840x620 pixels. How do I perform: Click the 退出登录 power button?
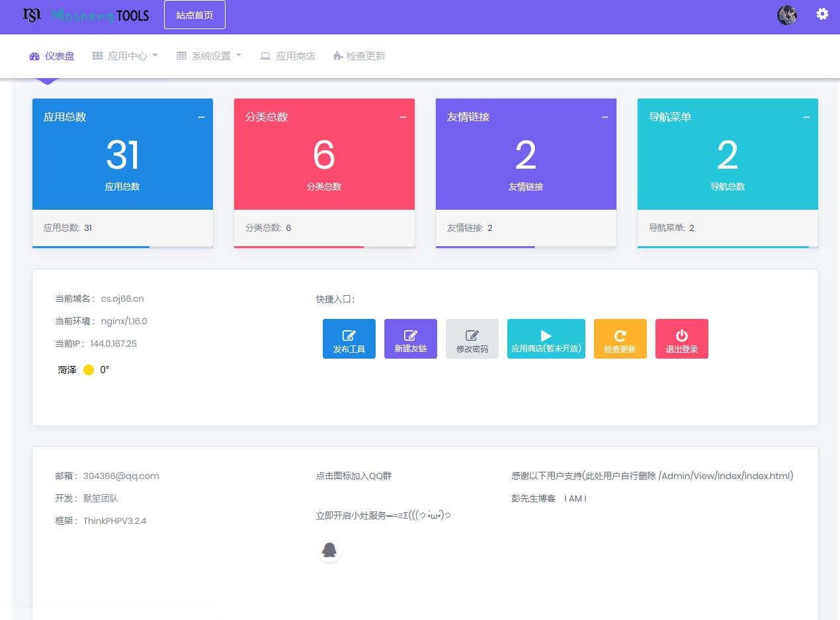point(681,339)
